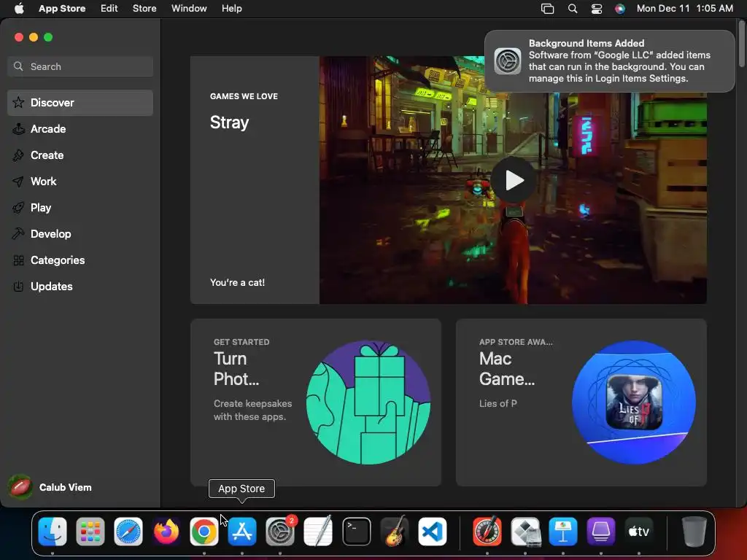Screen dimensions: 747x560
Task: Play the Stray preview video
Action: coord(514,180)
